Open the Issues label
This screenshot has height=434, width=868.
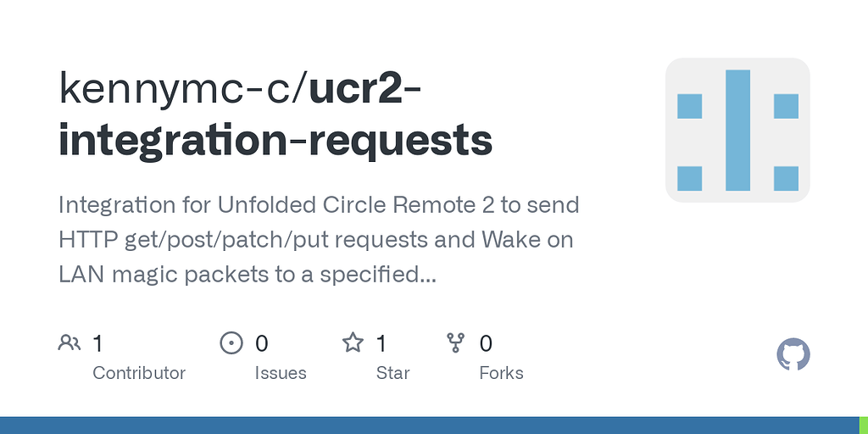[x=281, y=373]
